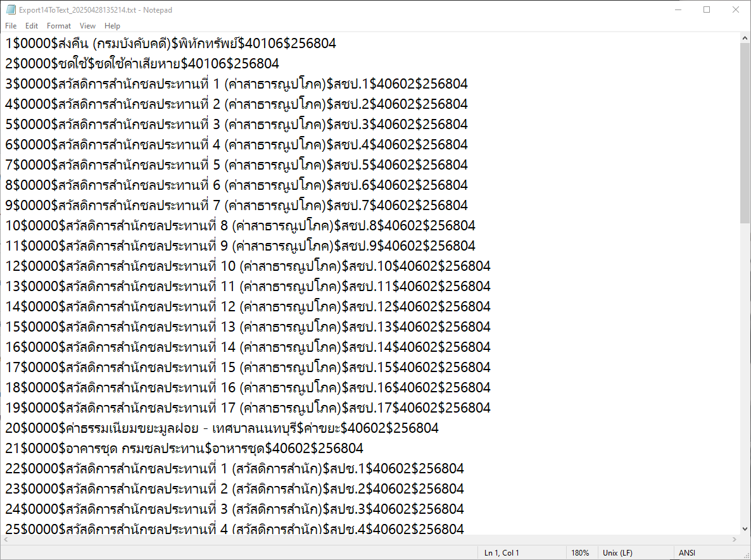Click the line starting with 1$0000$
Image resolution: width=751 pixels, height=560 pixels.
tap(170, 44)
